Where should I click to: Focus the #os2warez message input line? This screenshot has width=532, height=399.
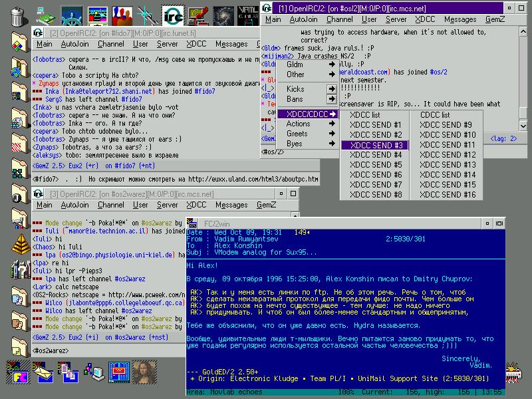(x=108, y=350)
